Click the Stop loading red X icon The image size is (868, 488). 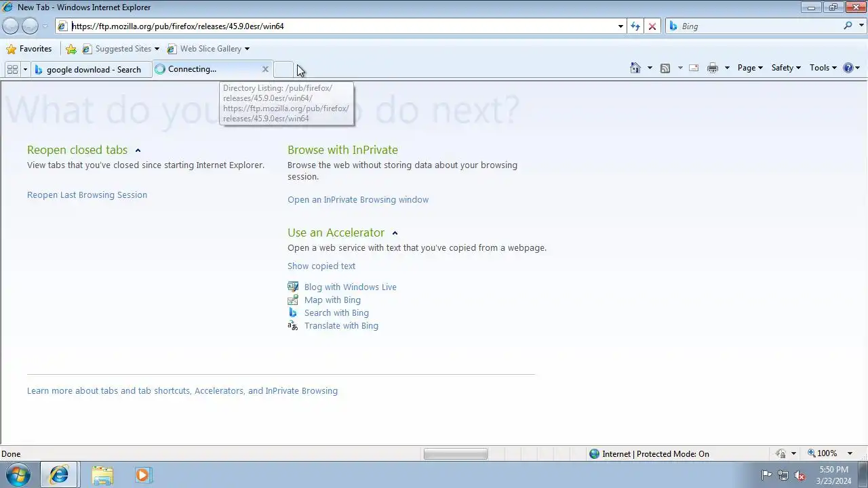pyautogui.click(x=652, y=26)
